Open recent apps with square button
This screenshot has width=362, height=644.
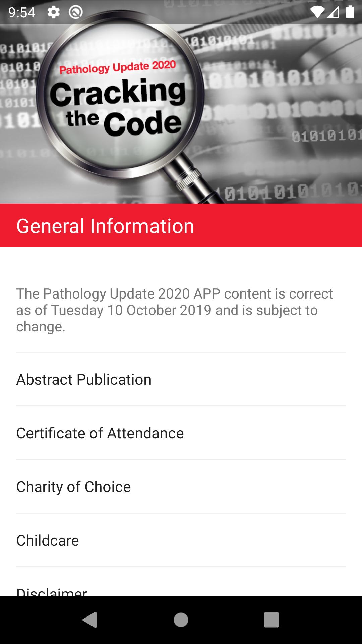click(x=271, y=620)
